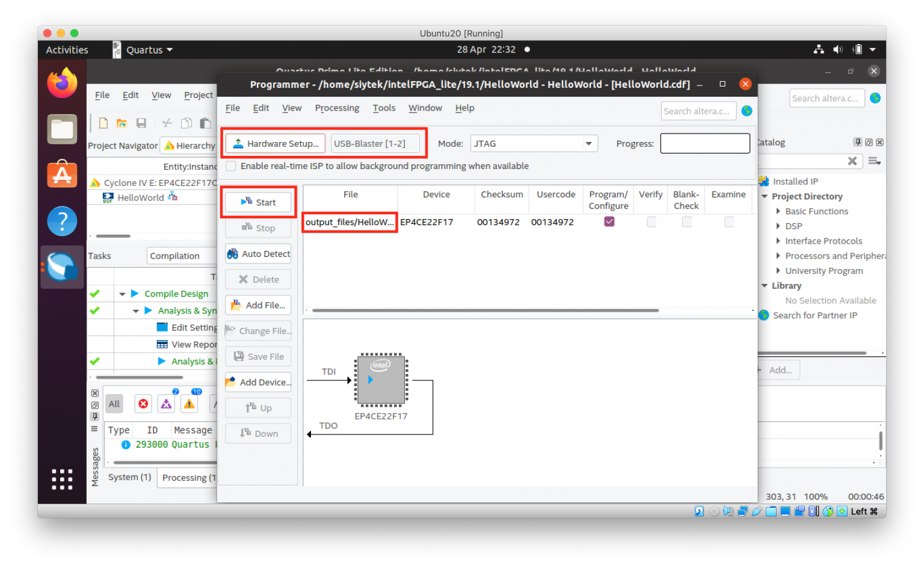Image resolution: width=924 pixels, height=568 pixels.
Task: Click the Search altera.com input field
Action: click(x=698, y=111)
